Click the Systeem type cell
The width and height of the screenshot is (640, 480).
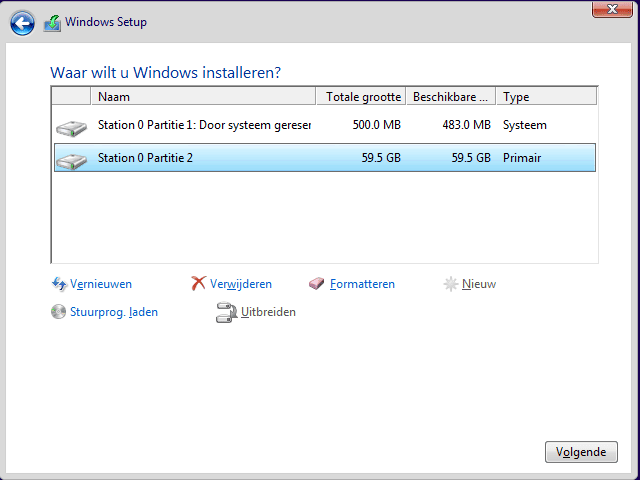[524, 125]
